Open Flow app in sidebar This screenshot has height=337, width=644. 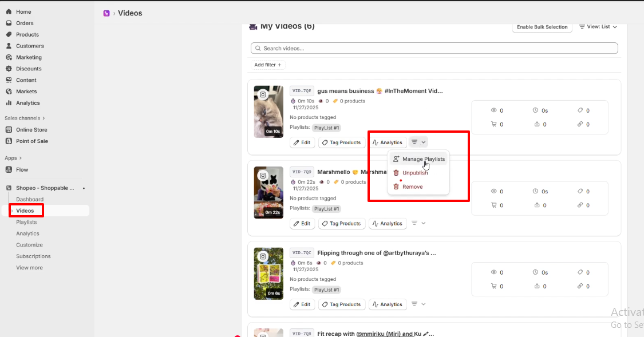22,170
